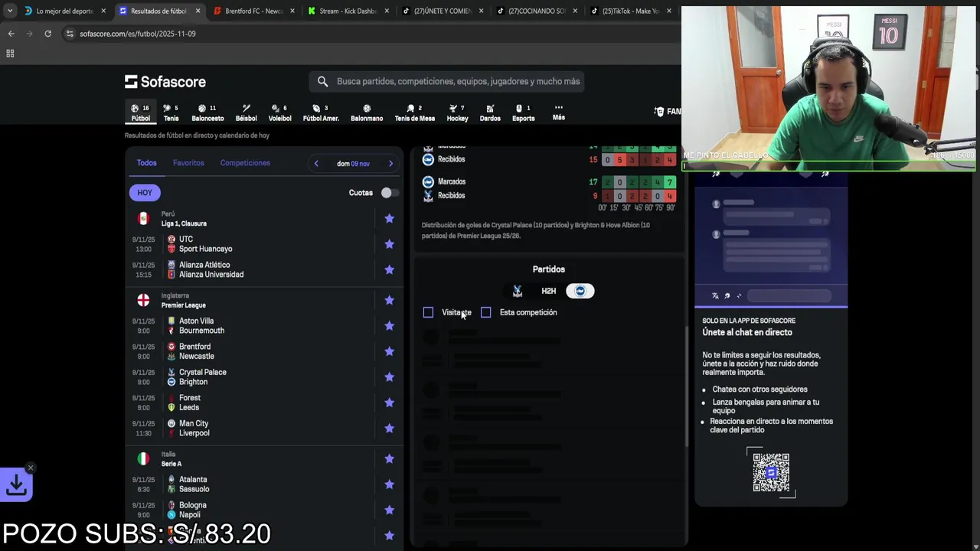
Task: Go to next day arrow
Action: pos(390,164)
